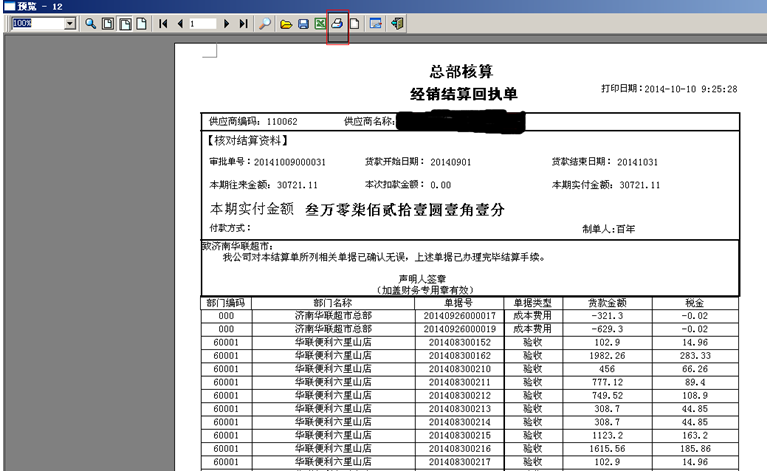Open the zoom percentage dropdown arrow
The image size is (767, 472).
[70, 23]
